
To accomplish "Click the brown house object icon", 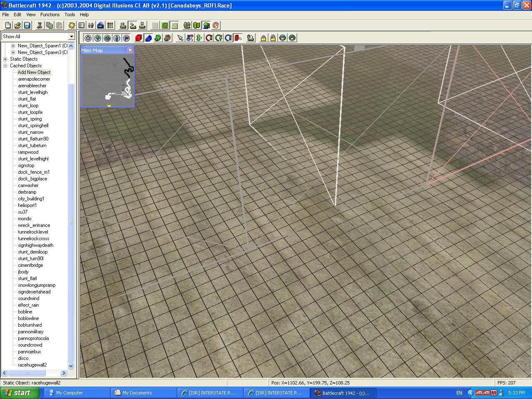I will [167, 38].
